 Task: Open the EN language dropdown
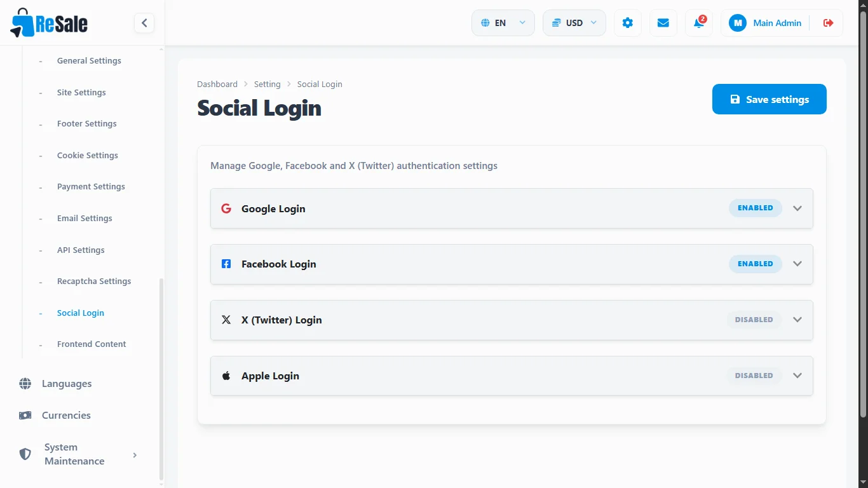503,23
